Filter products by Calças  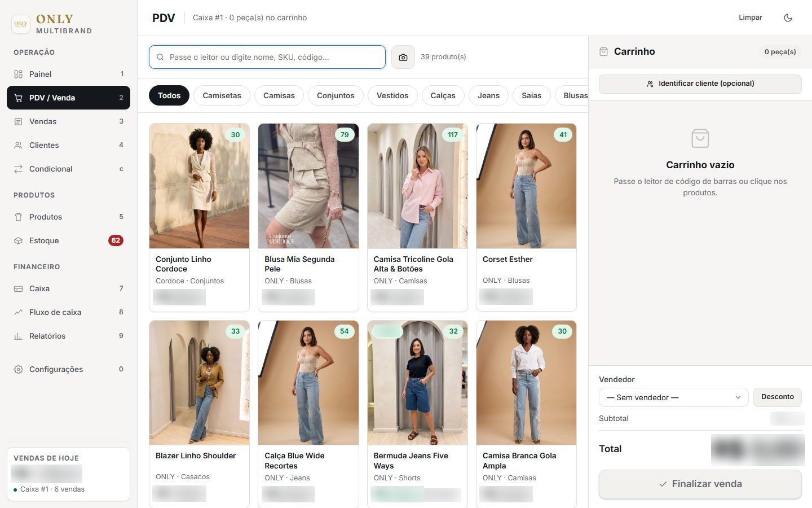[x=443, y=95]
